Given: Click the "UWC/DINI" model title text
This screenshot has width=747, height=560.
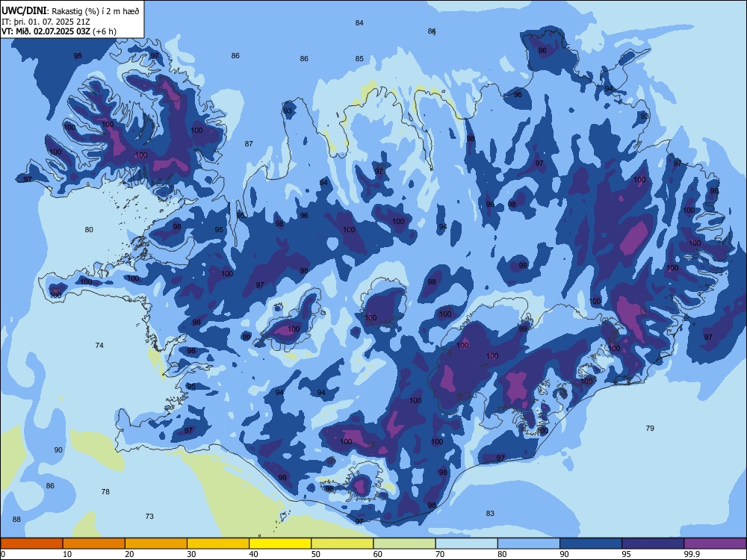Looking at the screenshot, I should tap(24, 10).
